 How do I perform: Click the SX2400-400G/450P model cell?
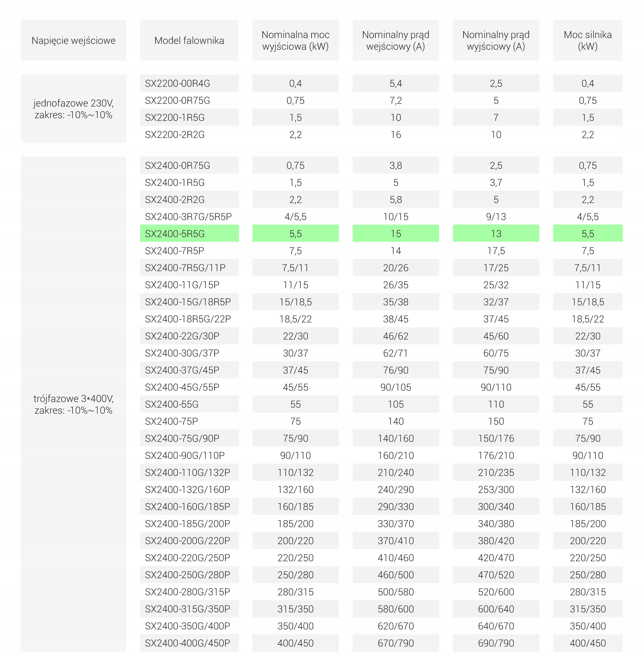pos(189,643)
